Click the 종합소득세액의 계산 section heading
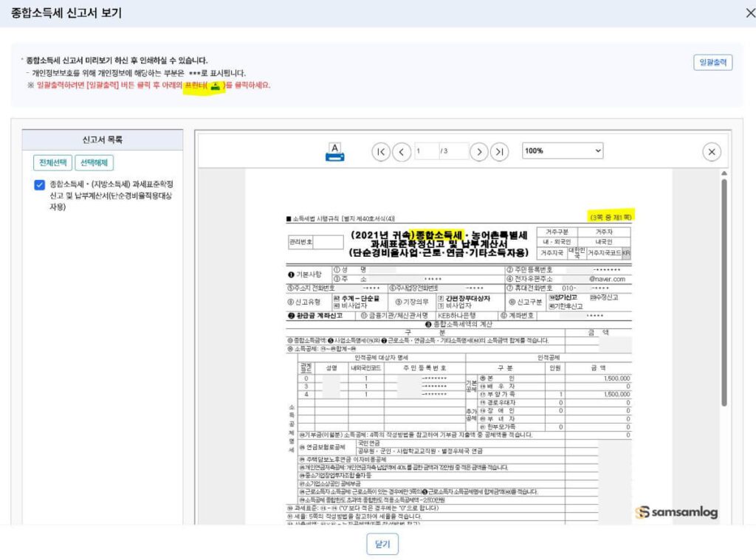This screenshot has height=560, width=756. 459,325
